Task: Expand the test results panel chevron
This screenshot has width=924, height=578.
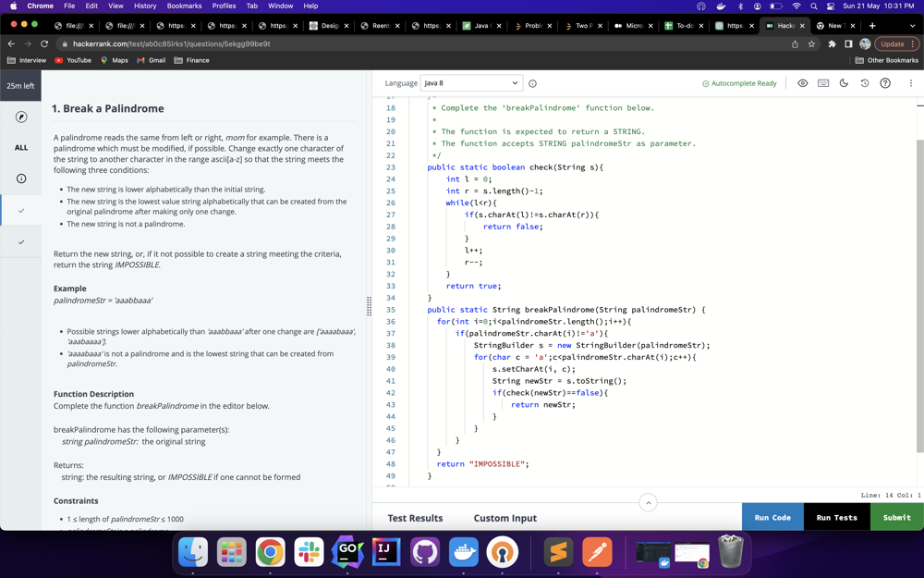Action: point(648,502)
